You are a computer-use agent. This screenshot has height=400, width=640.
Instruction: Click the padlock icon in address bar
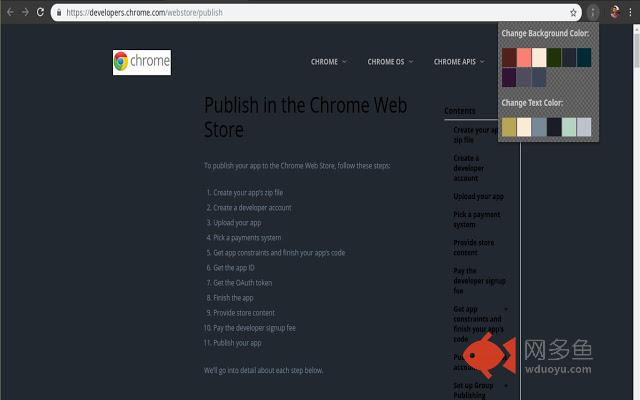pyautogui.click(x=59, y=13)
